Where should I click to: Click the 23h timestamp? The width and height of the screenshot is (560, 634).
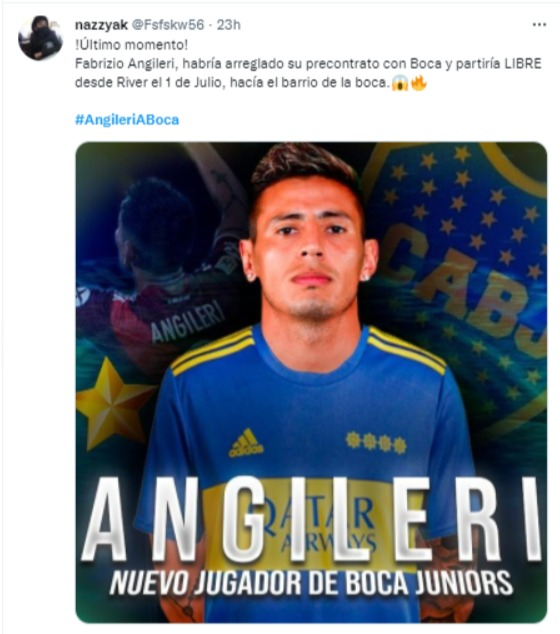(x=229, y=25)
